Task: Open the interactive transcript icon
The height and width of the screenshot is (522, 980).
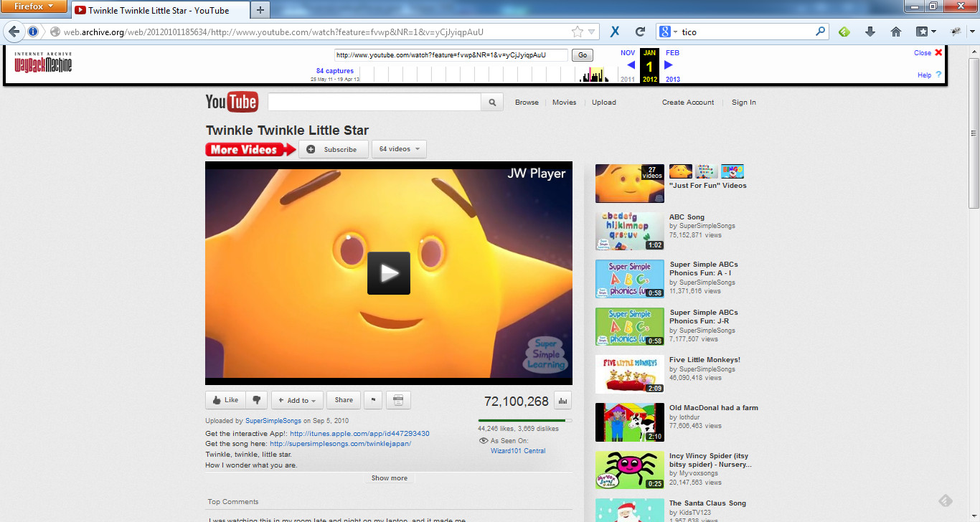Action: click(x=399, y=400)
